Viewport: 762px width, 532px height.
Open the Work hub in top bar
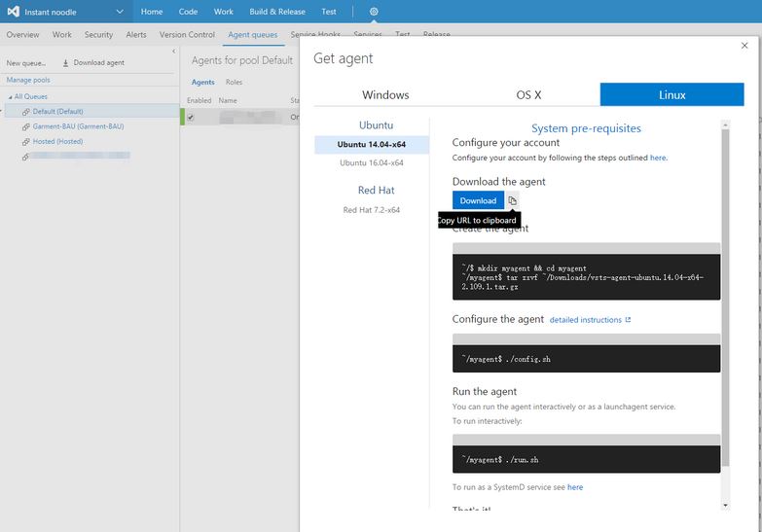pos(224,12)
